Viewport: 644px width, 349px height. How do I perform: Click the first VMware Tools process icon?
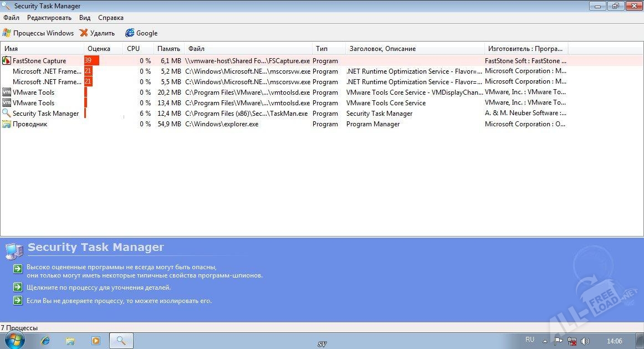[7, 93]
